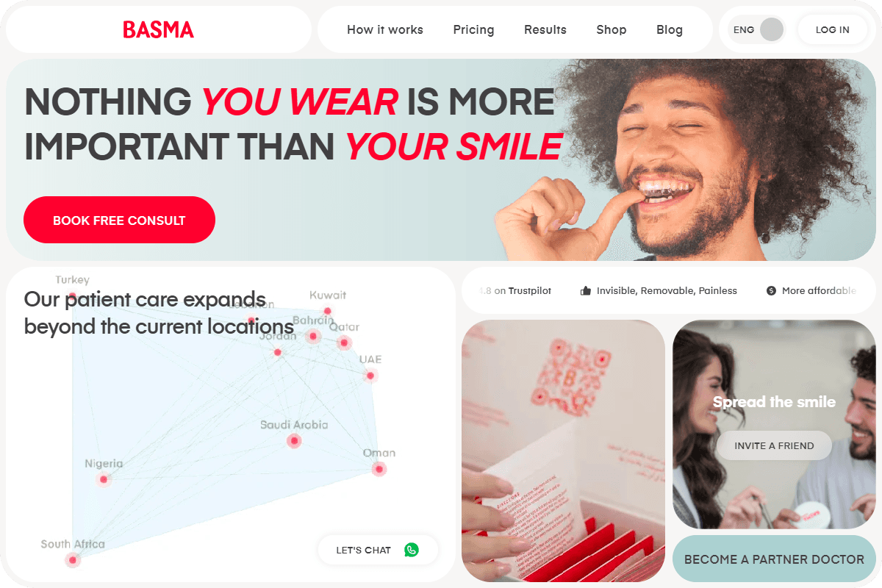This screenshot has height=588, width=882.
Task: Visit the Blog page
Action: click(x=670, y=29)
